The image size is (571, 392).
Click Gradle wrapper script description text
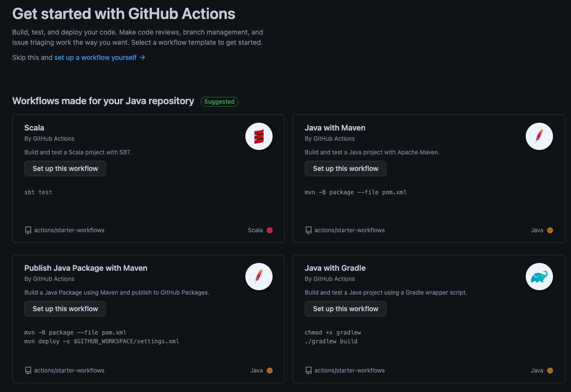tap(386, 293)
